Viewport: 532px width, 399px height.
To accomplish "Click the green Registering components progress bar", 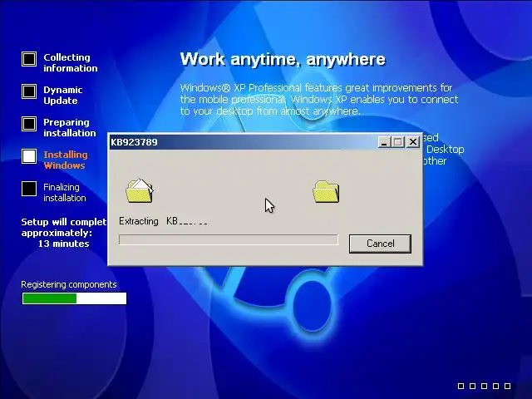I will [74, 298].
